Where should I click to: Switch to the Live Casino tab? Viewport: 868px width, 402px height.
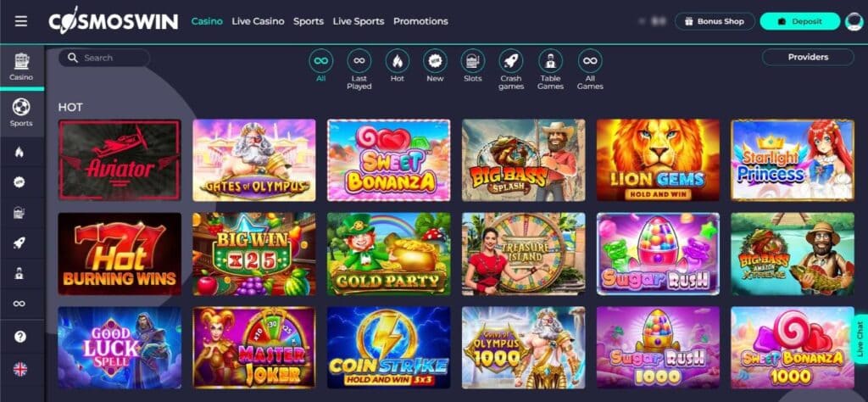(x=258, y=21)
